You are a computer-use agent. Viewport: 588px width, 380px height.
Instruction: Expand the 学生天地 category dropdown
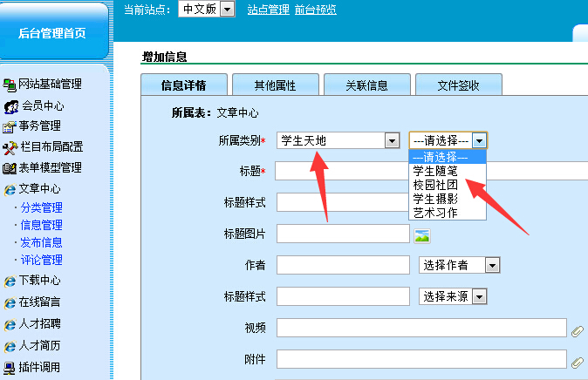pyautogui.click(x=391, y=141)
